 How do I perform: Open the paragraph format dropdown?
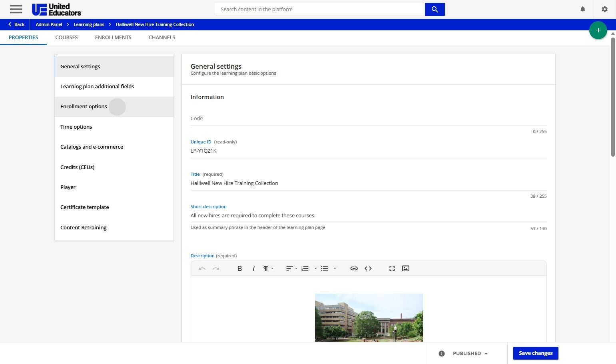coord(268,269)
